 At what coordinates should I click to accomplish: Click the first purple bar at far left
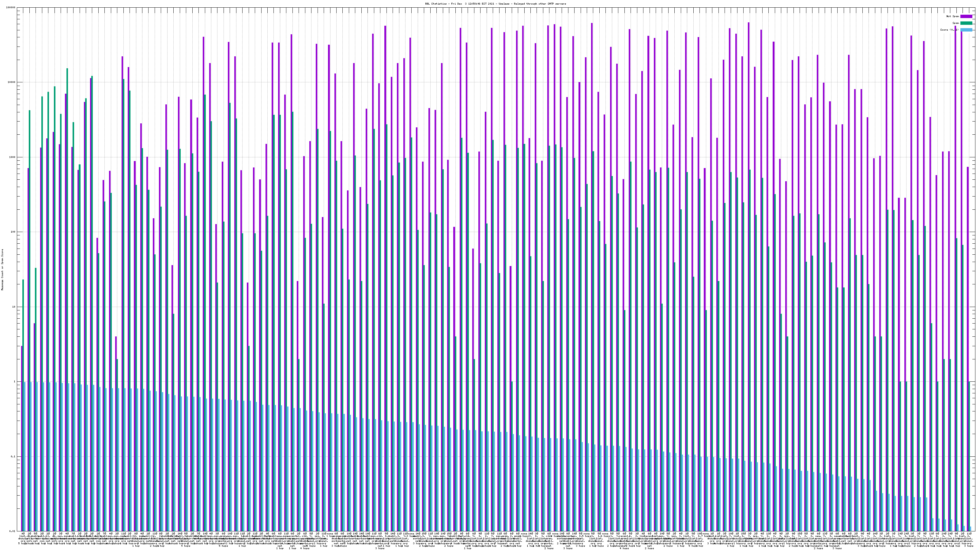(22, 437)
